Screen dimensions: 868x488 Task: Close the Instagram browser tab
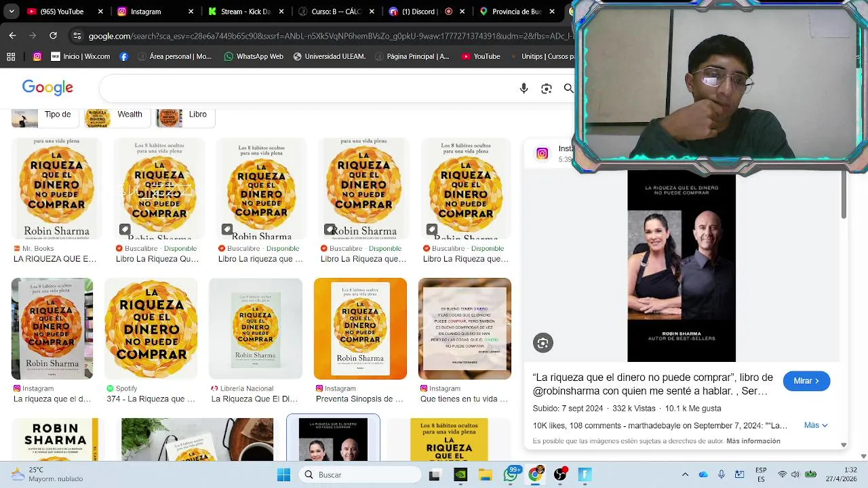tap(191, 12)
